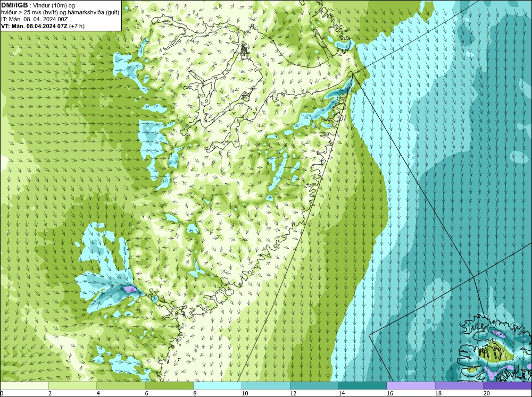Click the 2–4 m/s light green legend swatch

[72, 386]
